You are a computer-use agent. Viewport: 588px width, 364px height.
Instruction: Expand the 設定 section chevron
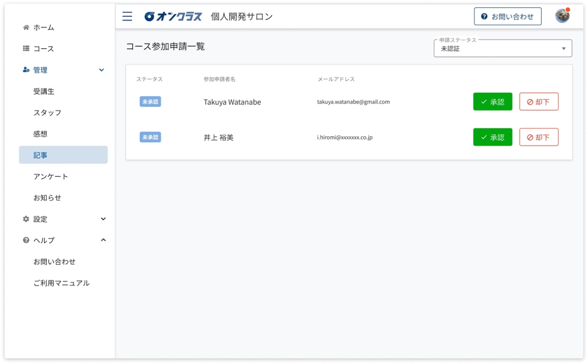point(103,219)
